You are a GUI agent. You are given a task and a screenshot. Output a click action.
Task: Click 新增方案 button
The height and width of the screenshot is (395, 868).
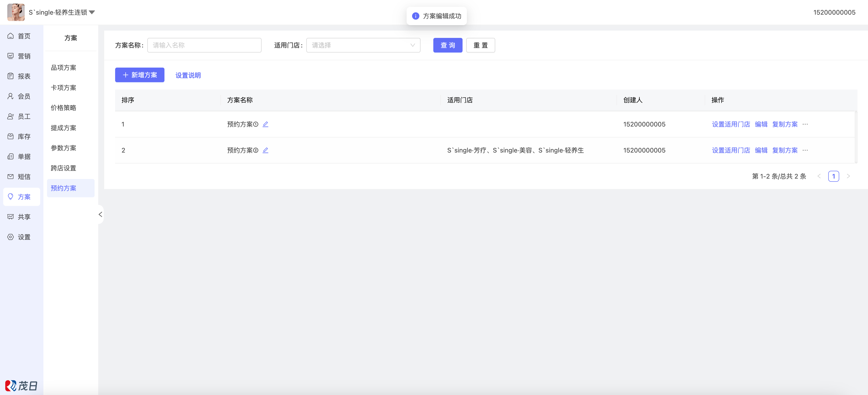[x=140, y=75]
